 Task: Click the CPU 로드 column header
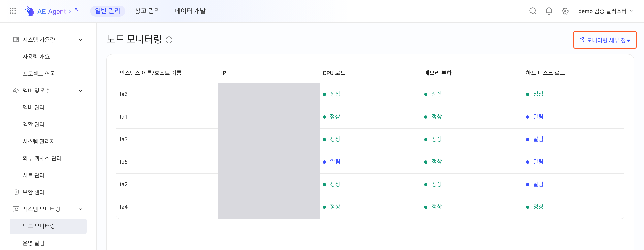tap(334, 73)
